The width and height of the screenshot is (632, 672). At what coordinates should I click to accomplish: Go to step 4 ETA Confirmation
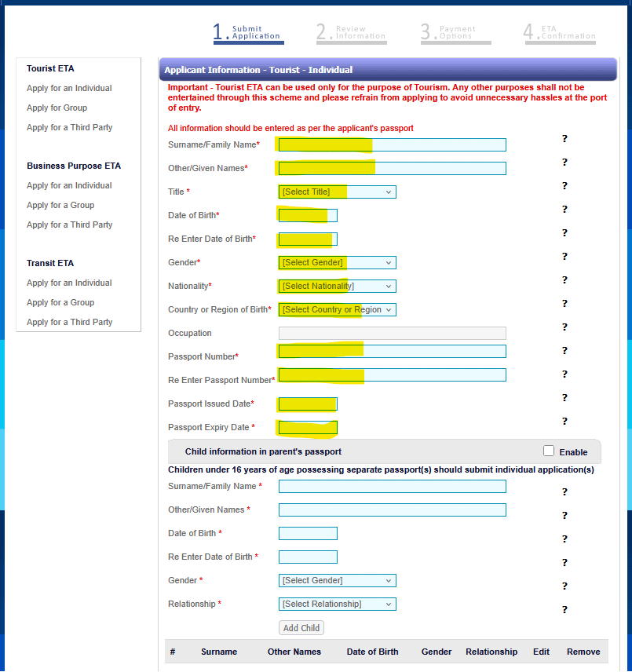click(x=560, y=34)
